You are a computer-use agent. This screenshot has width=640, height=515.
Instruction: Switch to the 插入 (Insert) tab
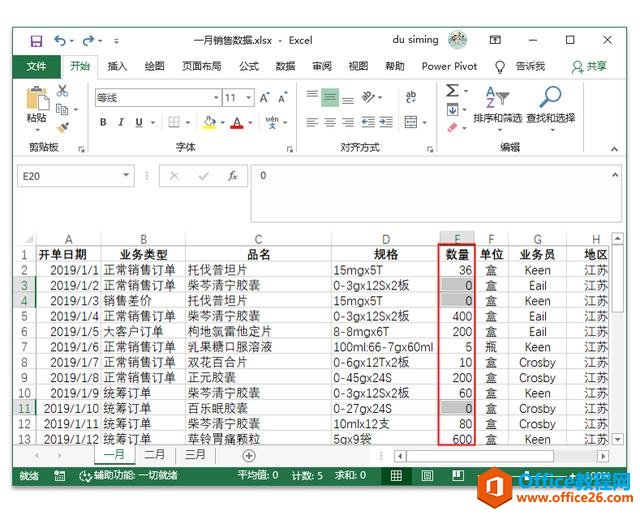click(117, 66)
